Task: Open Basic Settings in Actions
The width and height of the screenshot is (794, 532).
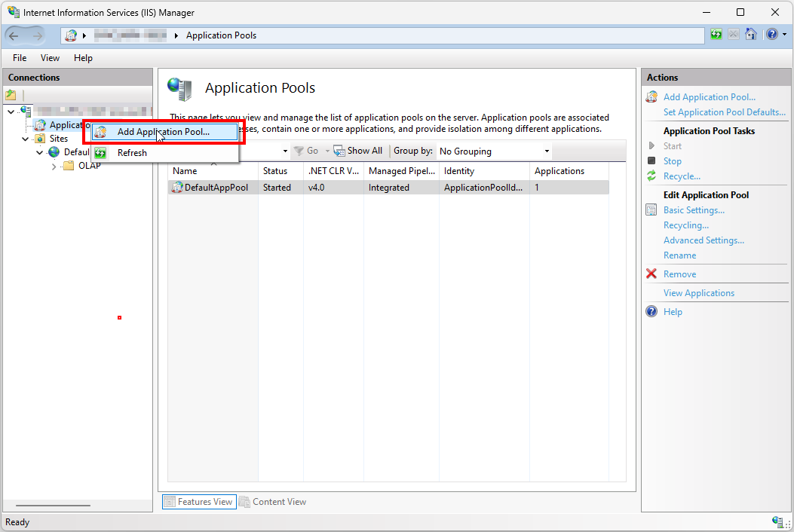Action: (x=694, y=210)
